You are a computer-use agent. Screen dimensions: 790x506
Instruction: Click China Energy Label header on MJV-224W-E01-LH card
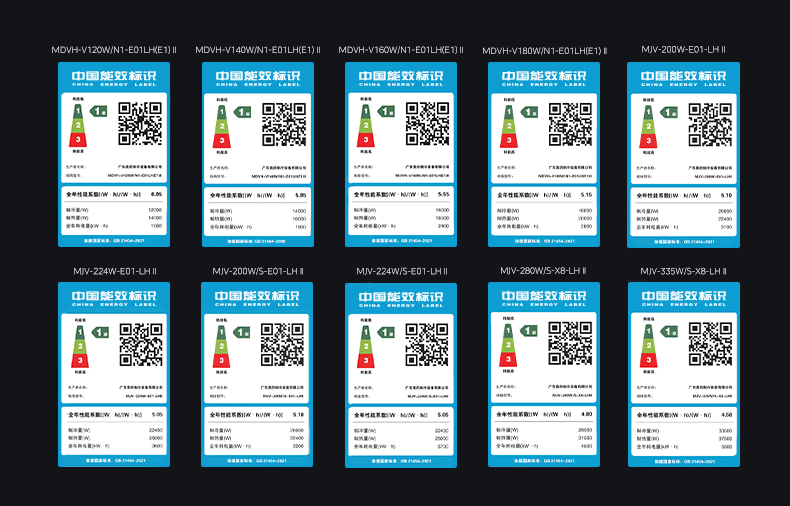click(114, 299)
